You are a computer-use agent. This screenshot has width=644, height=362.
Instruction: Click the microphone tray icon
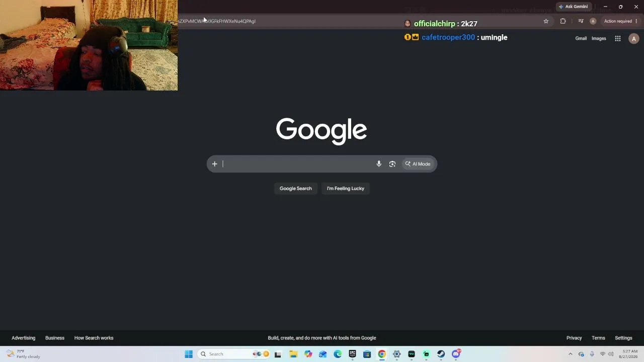pos(592,354)
